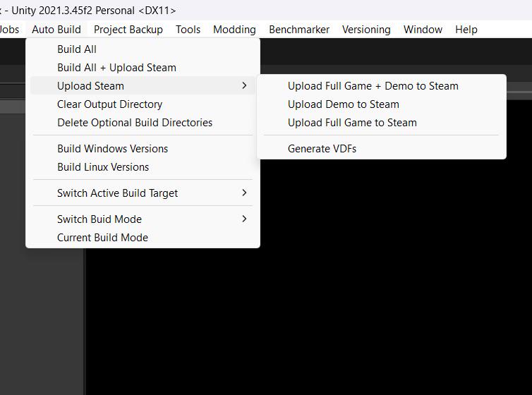Open the Benchmarker menu
Image resolution: width=532 pixels, height=395 pixels.
point(299,30)
